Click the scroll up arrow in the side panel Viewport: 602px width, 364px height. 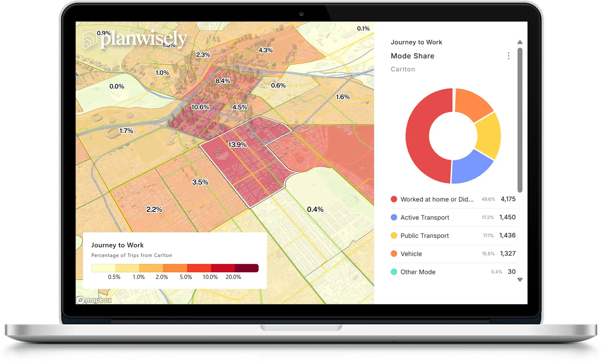[520, 42]
